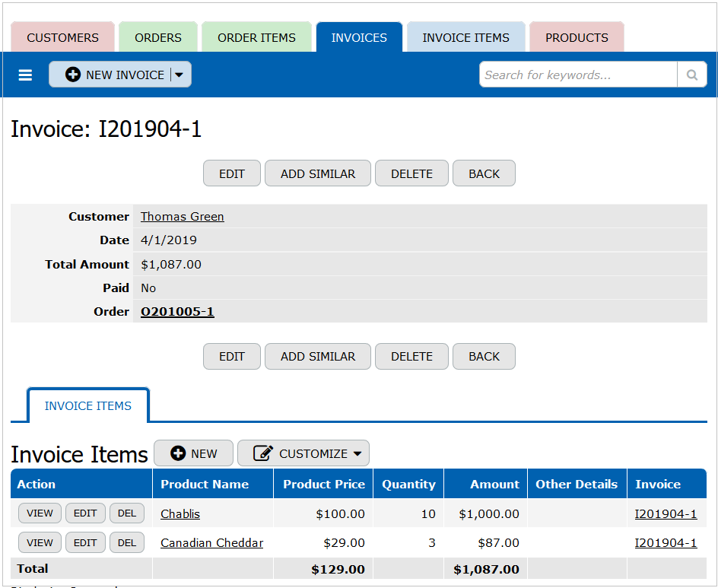Sort by the Product Price column header

click(323, 485)
